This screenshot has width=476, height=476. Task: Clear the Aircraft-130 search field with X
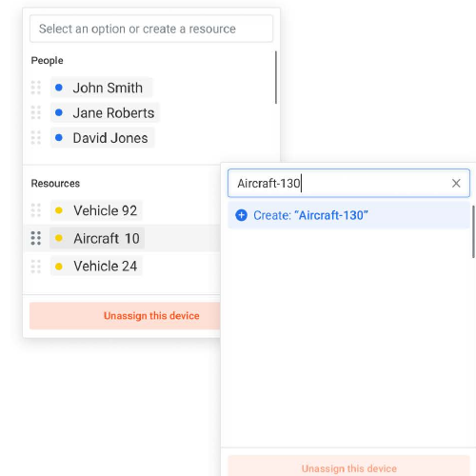coord(456,183)
